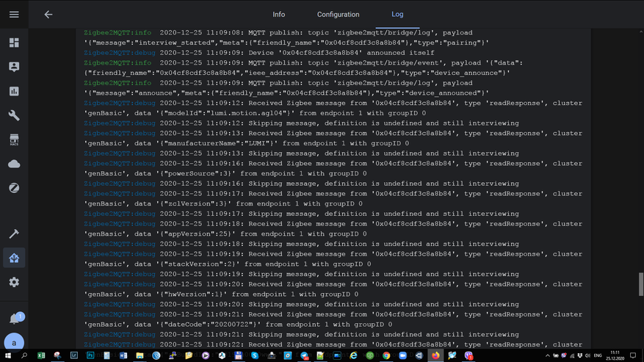Image resolution: width=644 pixels, height=362 pixels.
Task: Show hidden system tray icons
Action: [547, 355]
